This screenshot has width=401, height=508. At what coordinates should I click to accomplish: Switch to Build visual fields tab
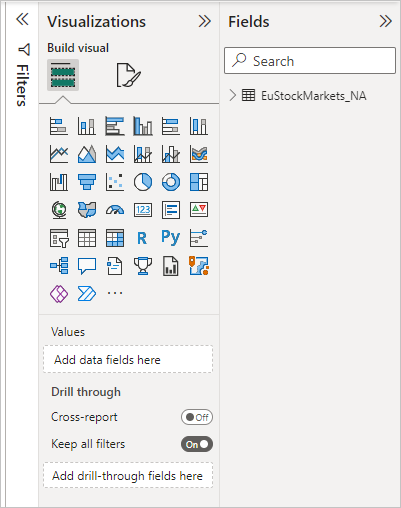click(63, 75)
